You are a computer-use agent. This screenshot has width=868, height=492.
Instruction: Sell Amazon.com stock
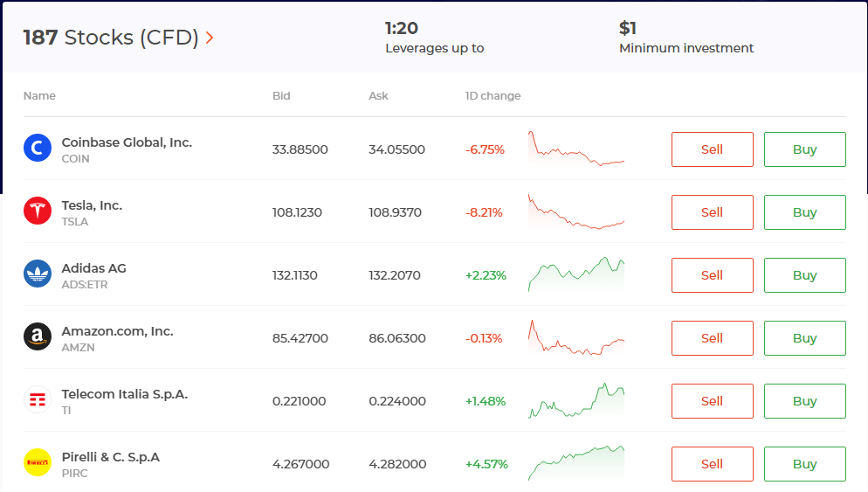tap(713, 338)
